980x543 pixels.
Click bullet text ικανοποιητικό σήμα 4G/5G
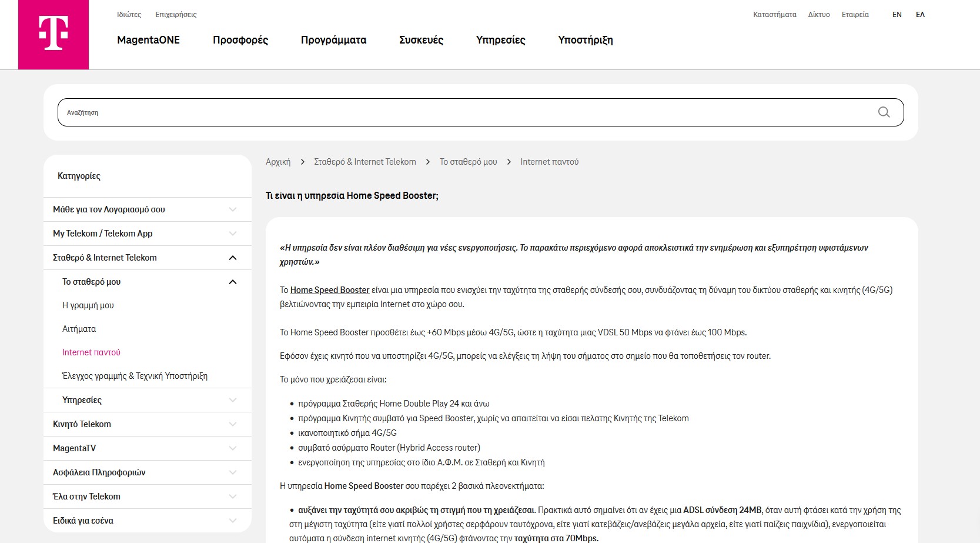pos(347,433)
